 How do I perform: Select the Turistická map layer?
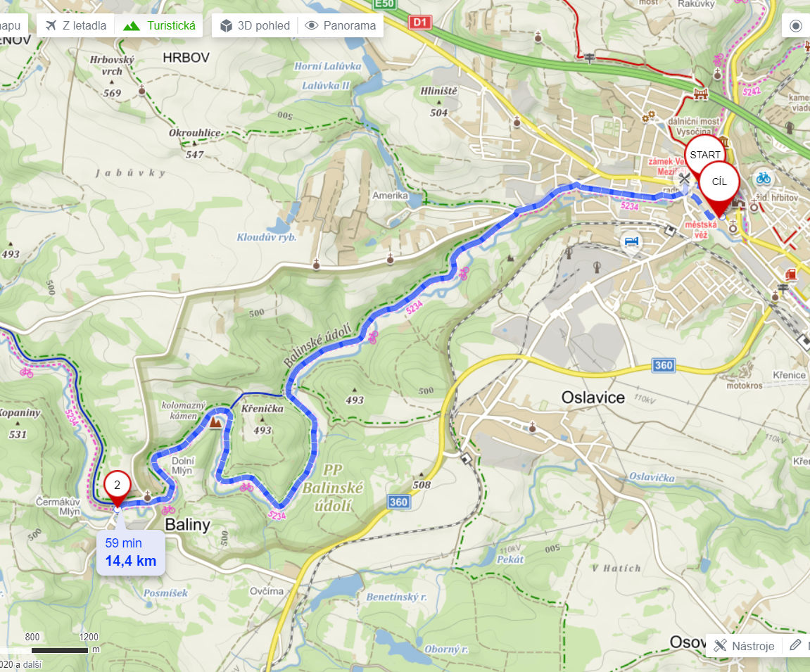click(159, 25)
